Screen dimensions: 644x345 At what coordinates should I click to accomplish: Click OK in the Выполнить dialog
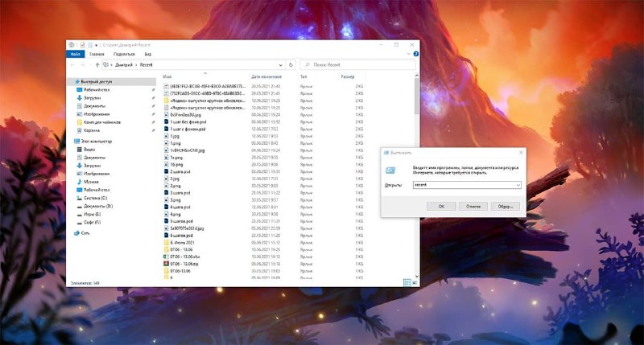(441, 207)
